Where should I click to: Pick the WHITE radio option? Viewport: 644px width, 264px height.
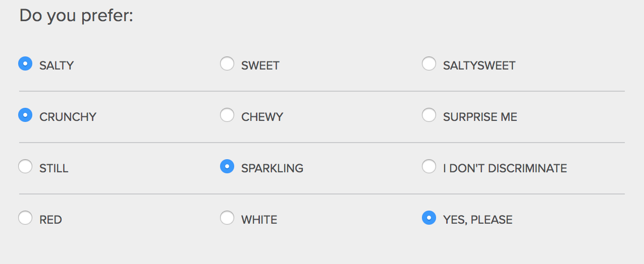point(227,218)
